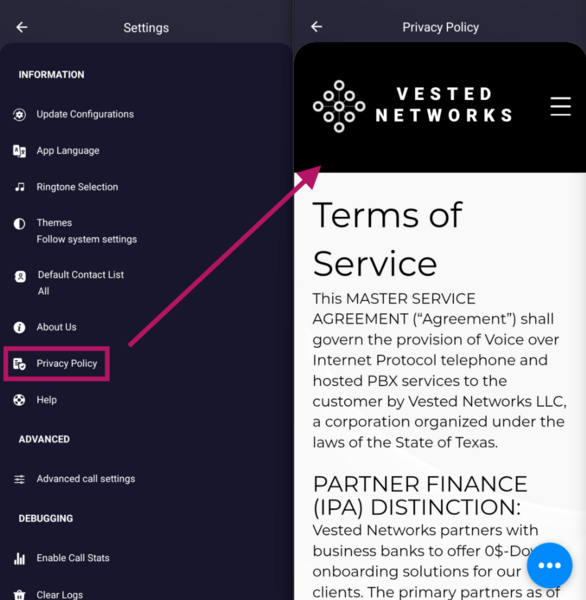This screenshot has width=586, height=600.
Task: Open Default Contact List All selector
Action: (x=80, y=283)
